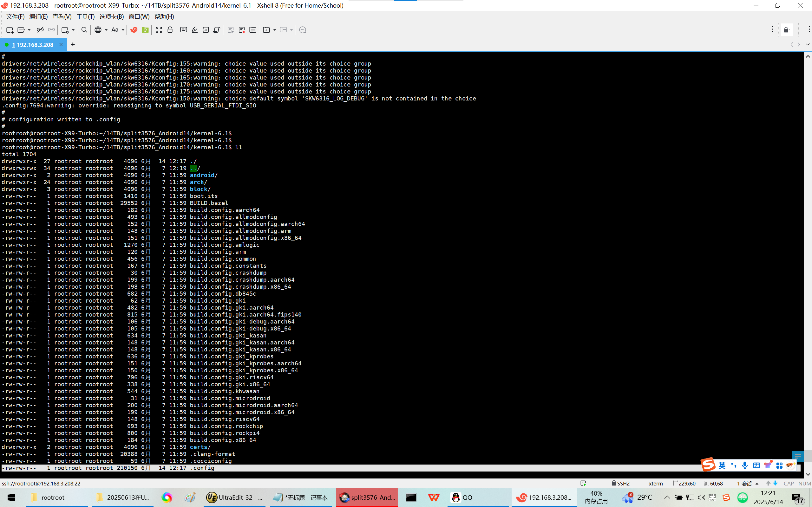This screenshot has height=507, width=812.
Task: Click the highlighter pen toolbar icon
Action: [195, 30]
